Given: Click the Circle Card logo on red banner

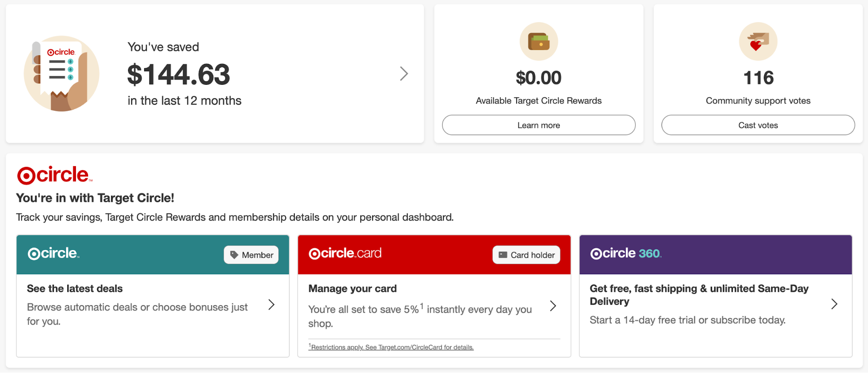Looking at the screenshot, I should point(345,253).
